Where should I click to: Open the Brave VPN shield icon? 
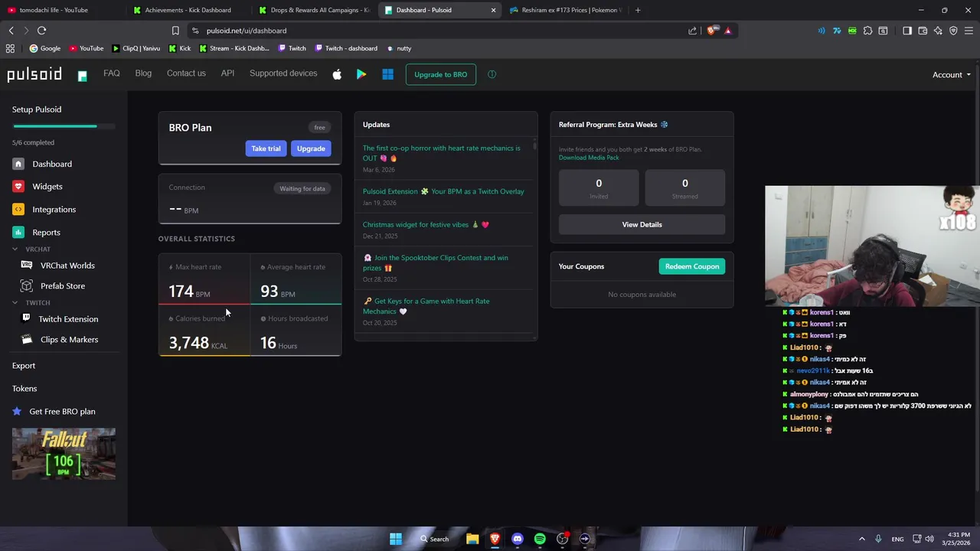[x=953, y=31]
